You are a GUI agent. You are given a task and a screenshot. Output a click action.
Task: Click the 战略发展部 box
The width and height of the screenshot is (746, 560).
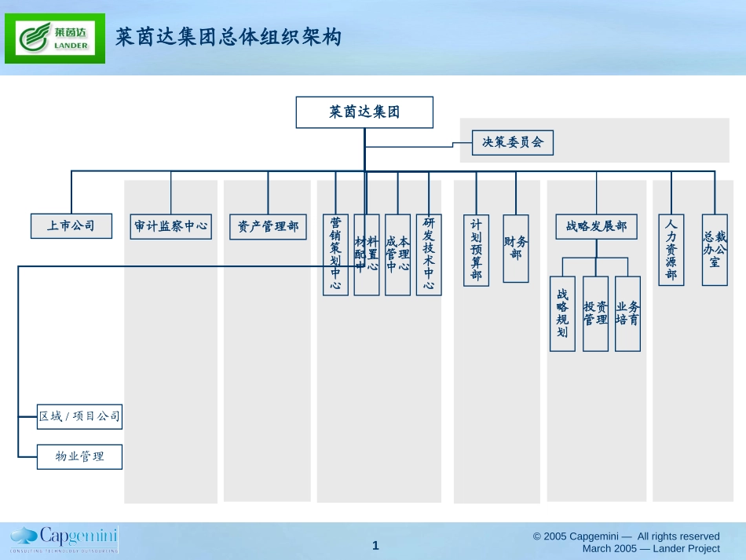click(596, 226)
